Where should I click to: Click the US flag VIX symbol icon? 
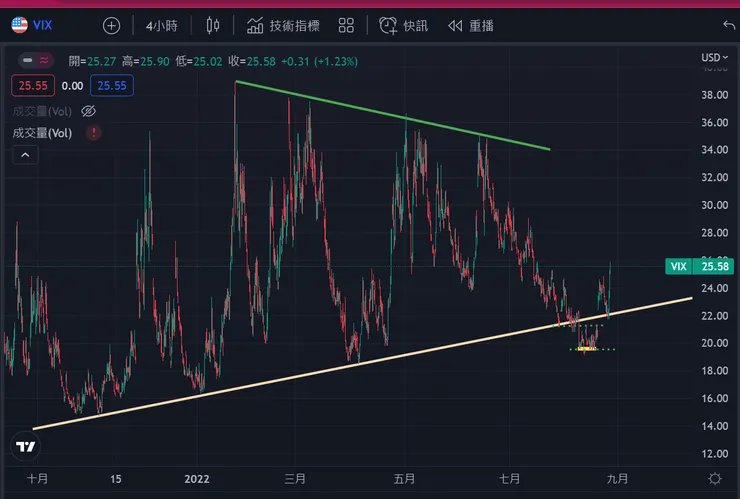(x=19, y=25)
